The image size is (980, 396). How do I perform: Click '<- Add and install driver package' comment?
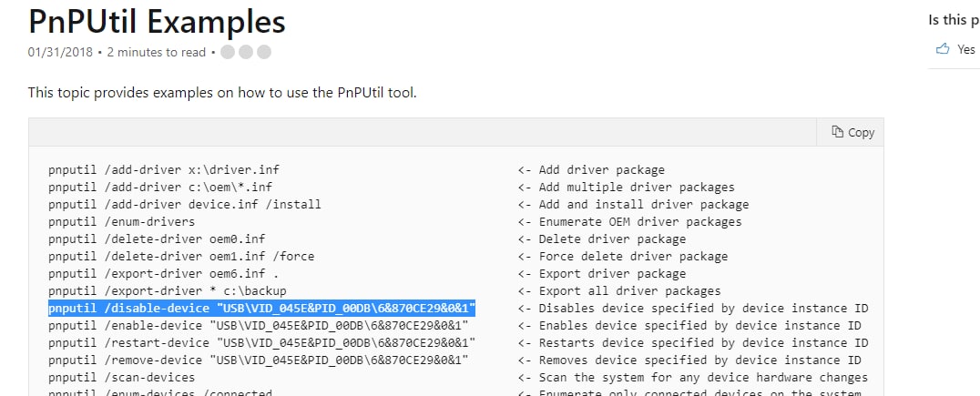(633, 204)
